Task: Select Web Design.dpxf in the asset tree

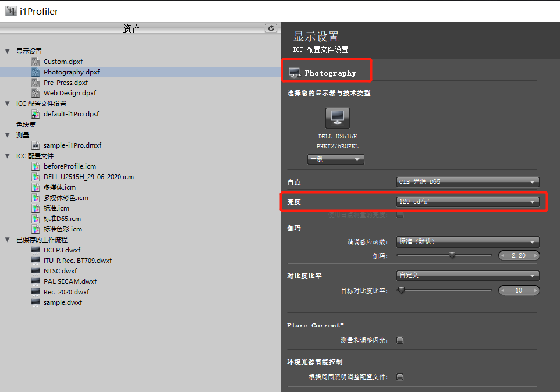Action: click(69, 93)
